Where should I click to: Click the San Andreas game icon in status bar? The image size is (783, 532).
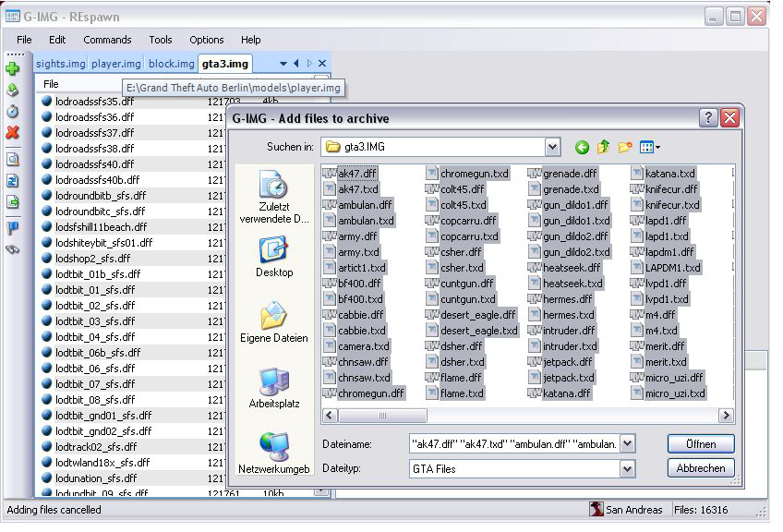tap(596, 509)
